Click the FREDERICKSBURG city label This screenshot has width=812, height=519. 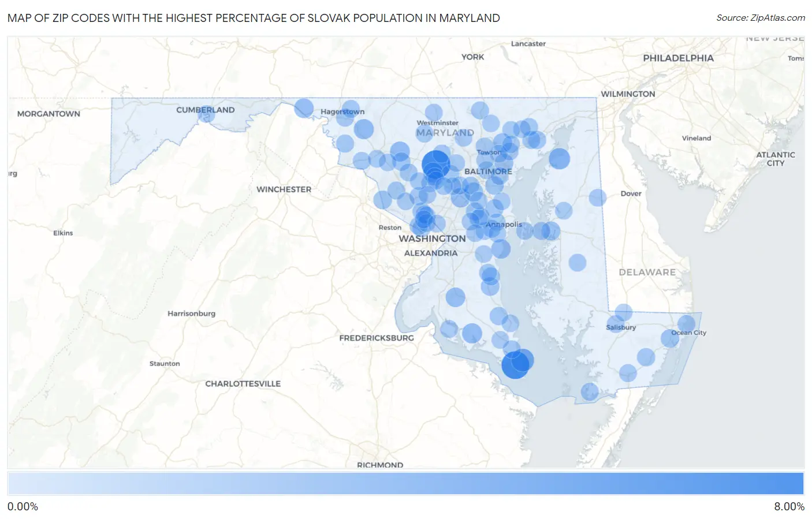pos(377,338)
